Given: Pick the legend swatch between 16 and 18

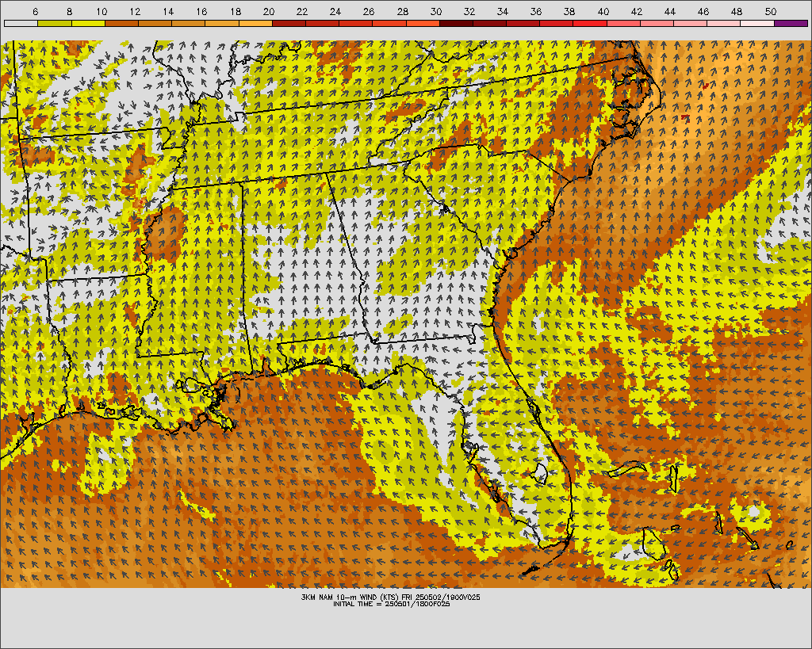Looking at the screenshot, I should click(x=222, y=23).
